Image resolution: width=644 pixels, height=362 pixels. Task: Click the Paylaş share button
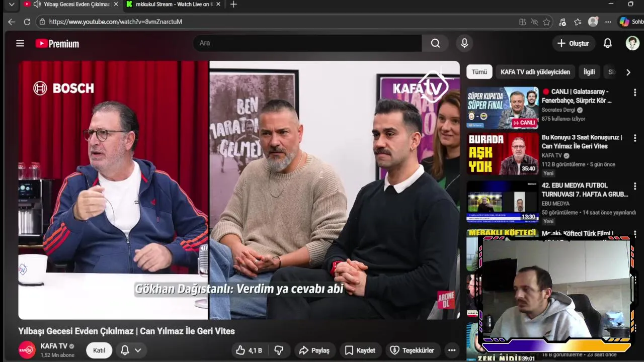314,350
